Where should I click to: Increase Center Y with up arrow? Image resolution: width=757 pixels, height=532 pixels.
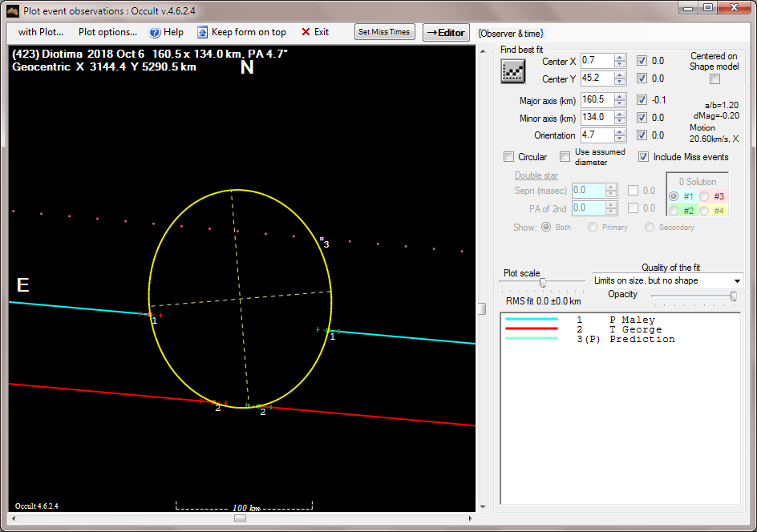[620, 75]
